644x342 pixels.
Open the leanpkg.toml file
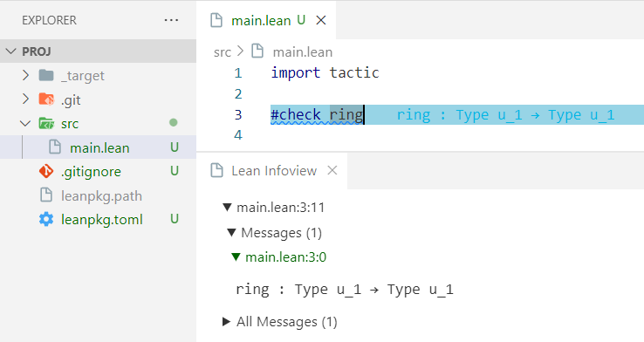[102, 220]
